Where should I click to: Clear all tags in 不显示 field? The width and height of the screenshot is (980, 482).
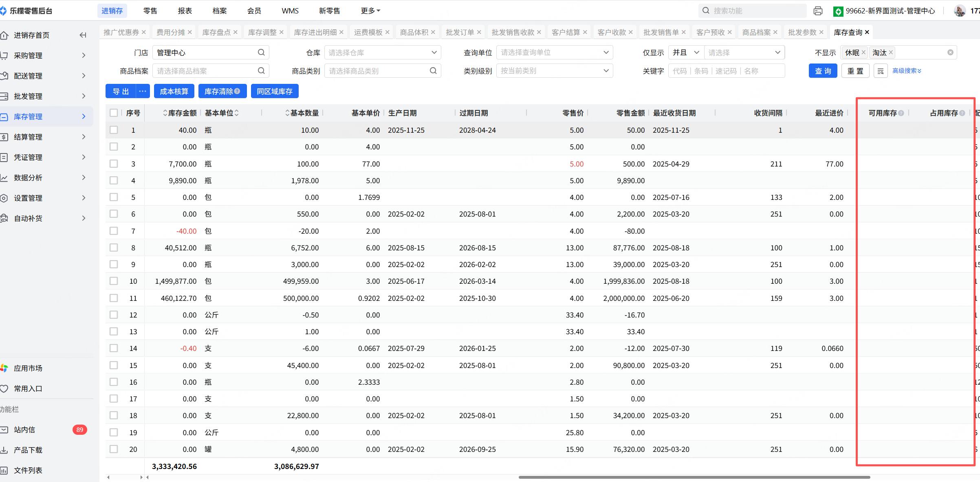click(950, 53)
